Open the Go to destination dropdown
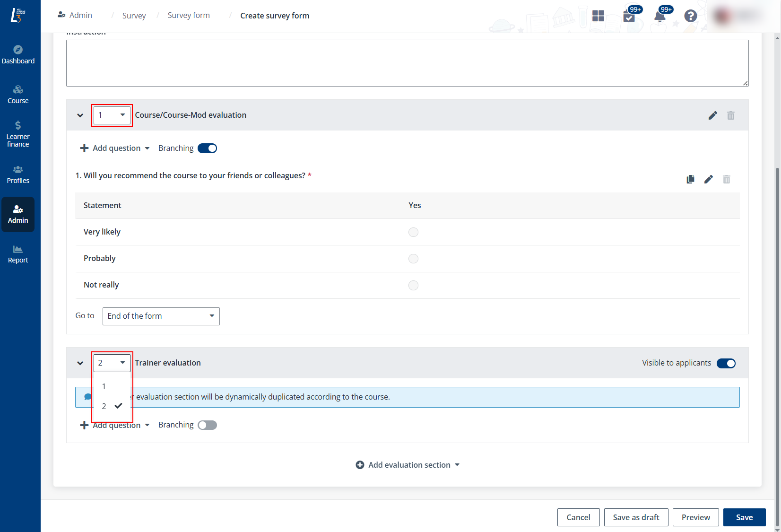The width and height of the screenshot is (781, 532). [x=161, y=316]
